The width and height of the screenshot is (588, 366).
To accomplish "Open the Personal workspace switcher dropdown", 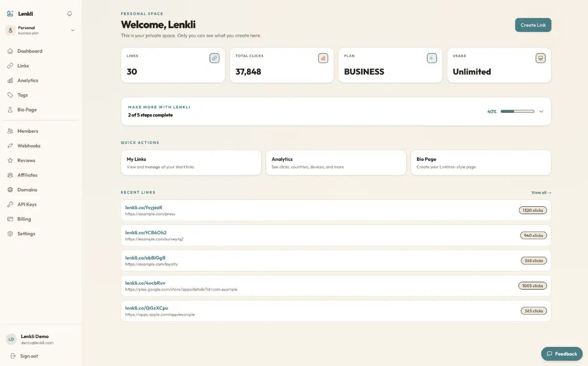I will (x=41, y=30).
